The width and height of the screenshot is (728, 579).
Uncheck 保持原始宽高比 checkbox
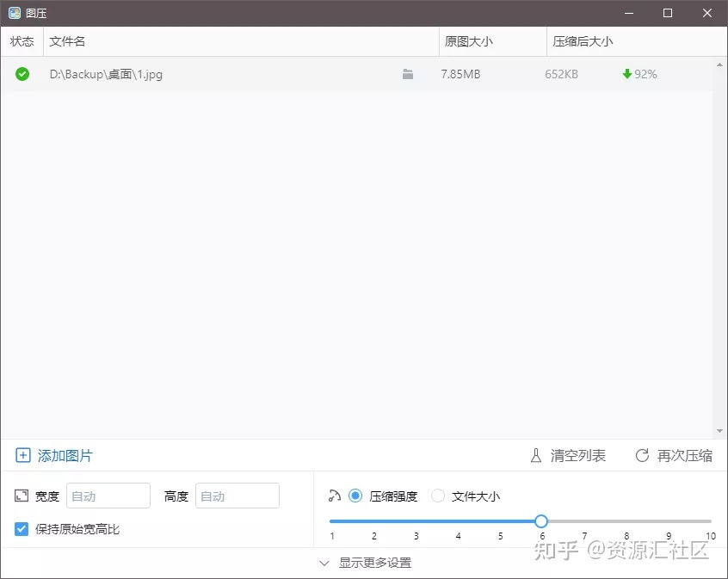[x=22, y=529]
